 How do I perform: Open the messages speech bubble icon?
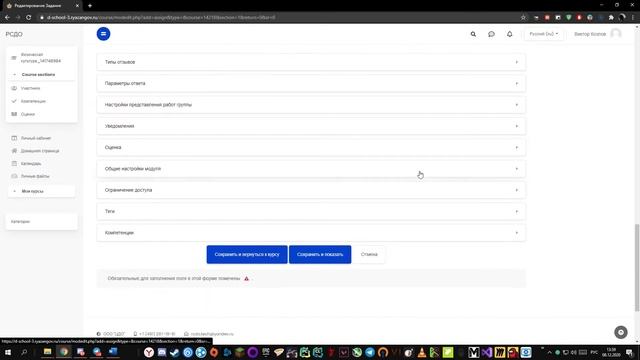pyautogui.click(x=491, y=34)
